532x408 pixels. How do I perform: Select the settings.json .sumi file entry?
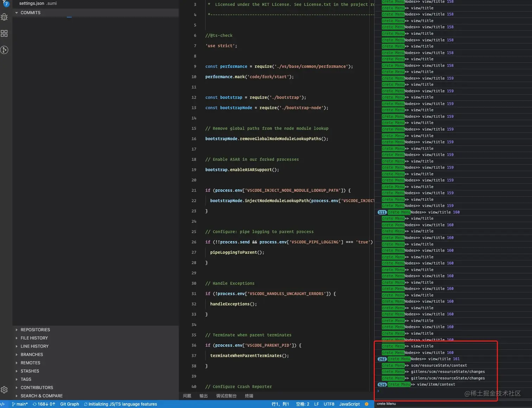tap(38, 4)
